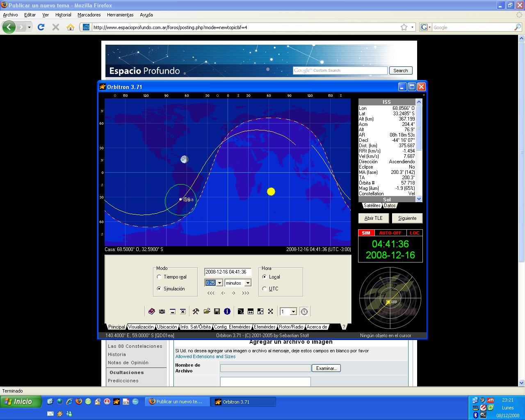Click the Bluetooth icon in the system tray
This screenshot has width=525, height=420.
(x=476, y=415)
